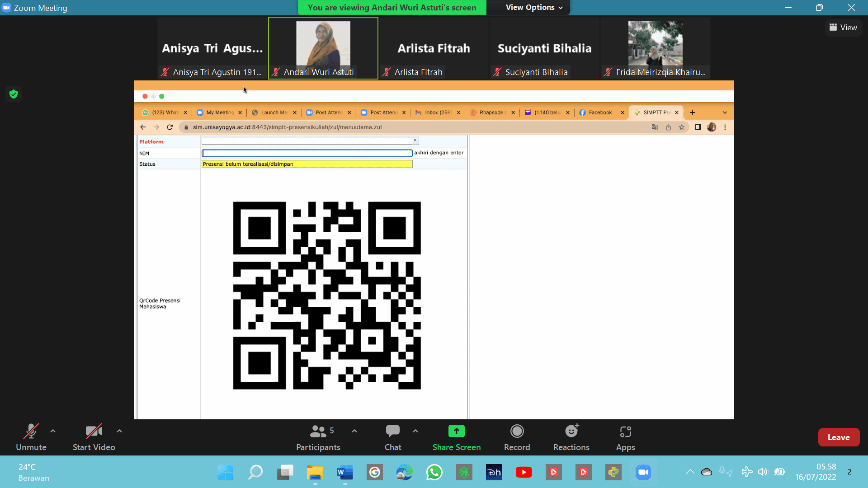Open the volume control in system tray

click(763, 472)
